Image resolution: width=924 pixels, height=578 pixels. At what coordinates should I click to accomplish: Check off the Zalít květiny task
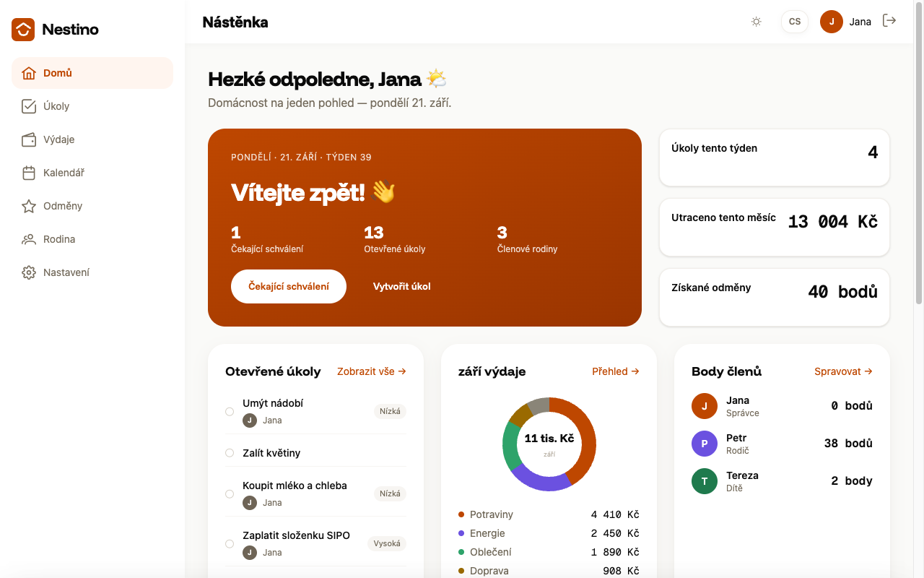pos(230,453)
